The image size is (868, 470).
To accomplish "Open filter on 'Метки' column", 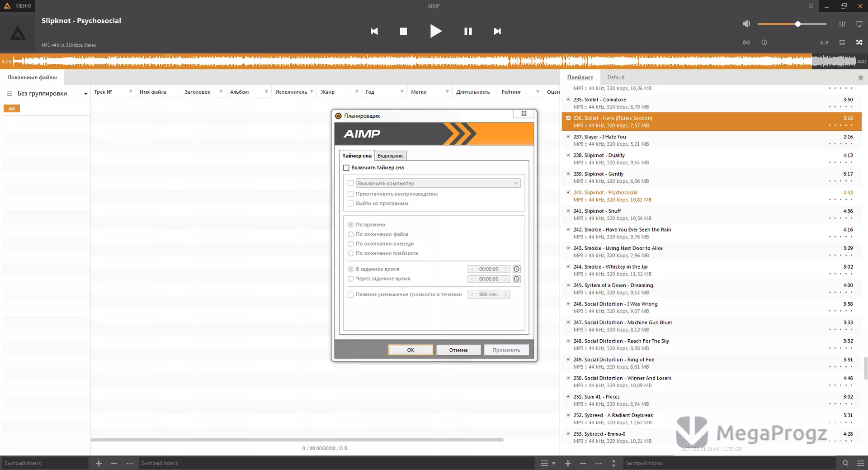I will pyautogui.click(x=447, y=92).
